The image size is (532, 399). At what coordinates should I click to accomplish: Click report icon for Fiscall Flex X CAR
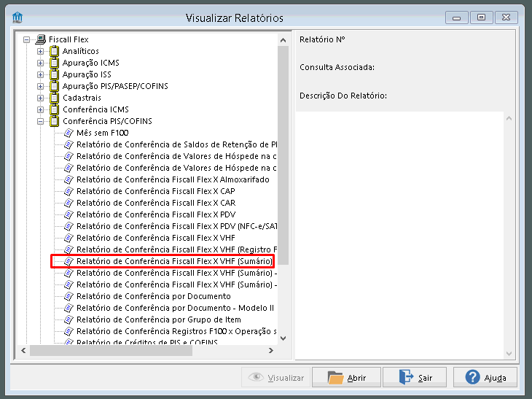click(x=69, y=203)
